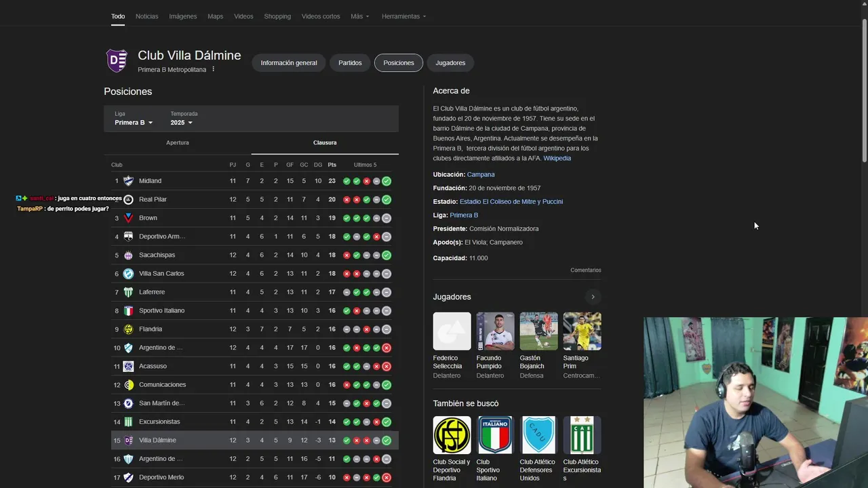Click the Midland team crest
Screen dimensions: 868x488
click(x=128, y=181)
